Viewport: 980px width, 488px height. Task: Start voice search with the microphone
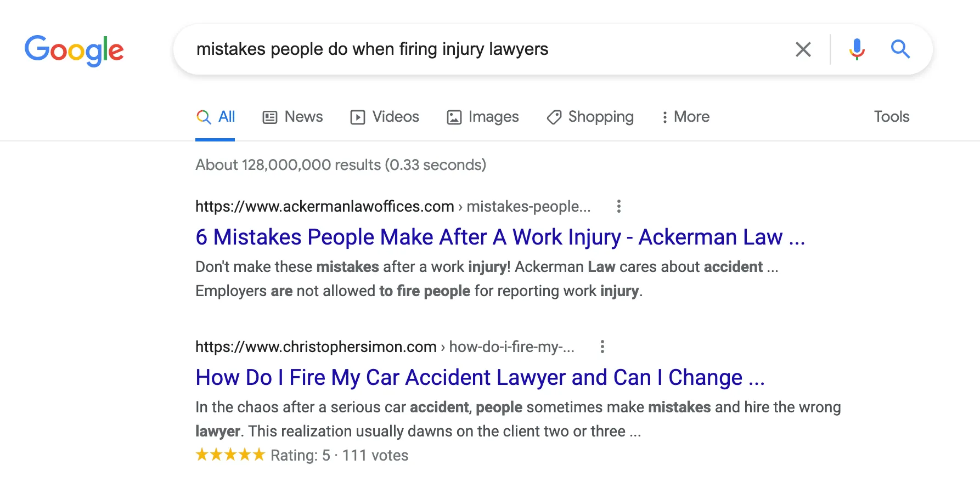[x=857, y=49]
